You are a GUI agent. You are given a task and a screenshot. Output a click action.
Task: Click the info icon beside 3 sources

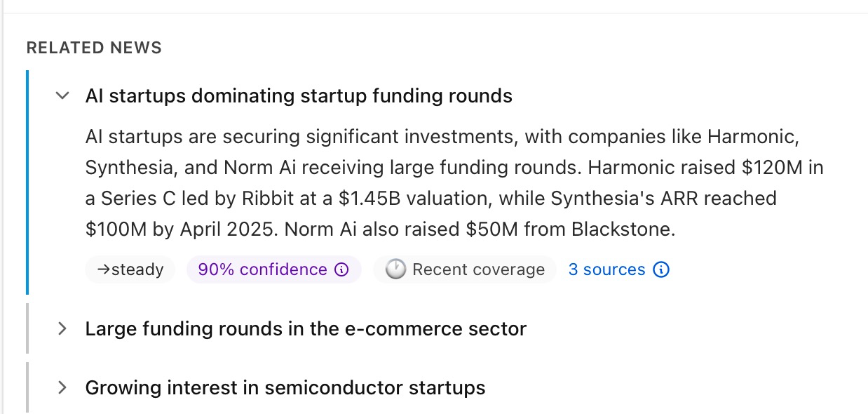[660, 270]
